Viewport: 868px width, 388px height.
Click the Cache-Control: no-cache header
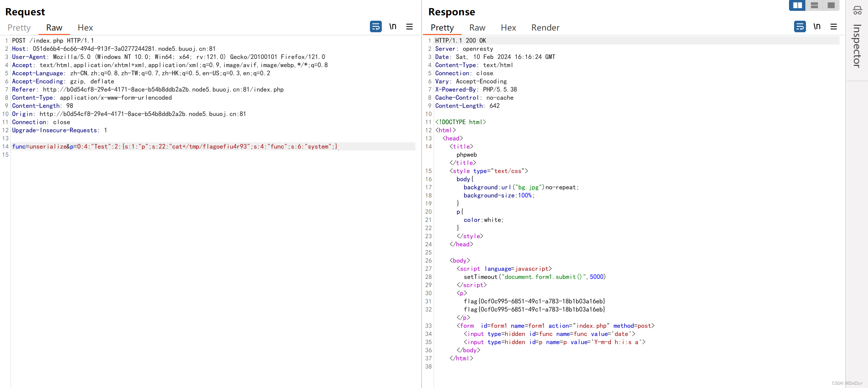coord(474,98)
